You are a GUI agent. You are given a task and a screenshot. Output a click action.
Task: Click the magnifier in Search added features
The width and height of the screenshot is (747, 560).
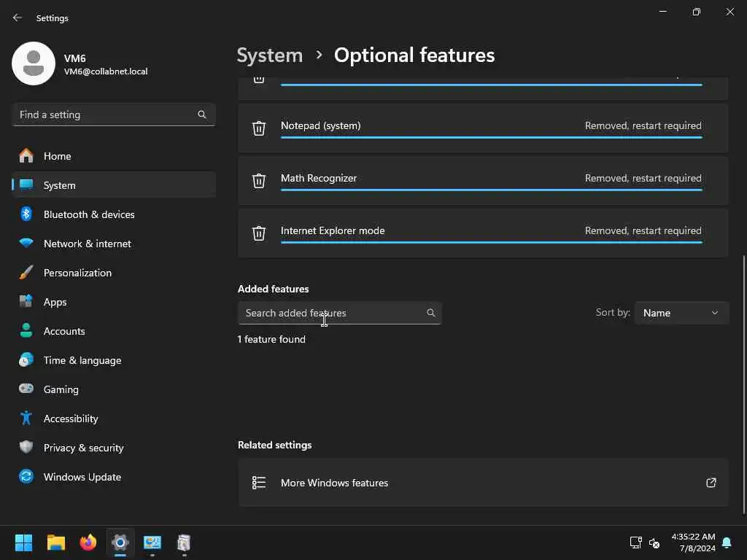point(430,313)
